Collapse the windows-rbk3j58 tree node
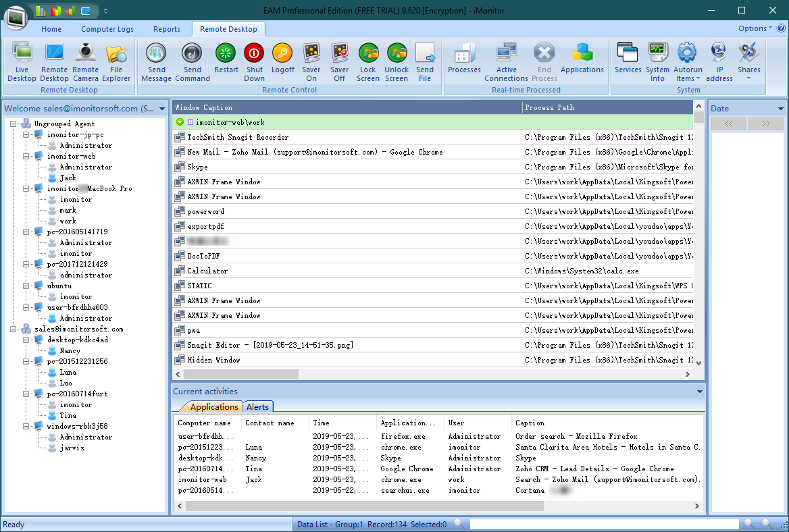The image size is (789, 532). pyautogui.click(x=26, y=426)
